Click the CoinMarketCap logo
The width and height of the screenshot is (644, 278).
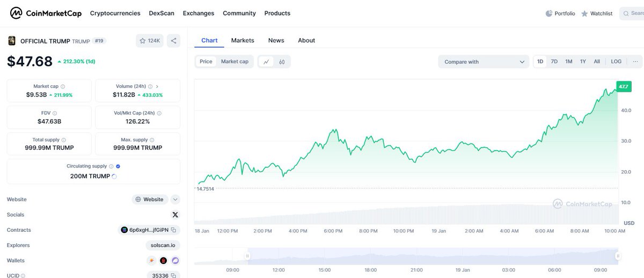(x=46, y=13)
